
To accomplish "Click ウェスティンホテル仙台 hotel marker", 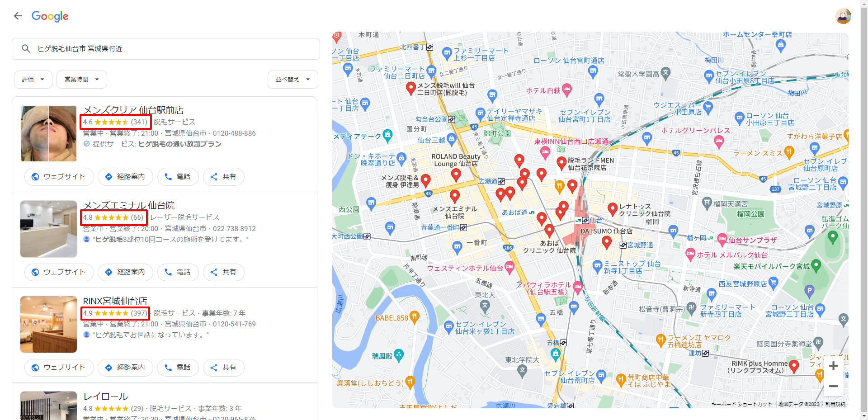I will [x=509, y=268].
